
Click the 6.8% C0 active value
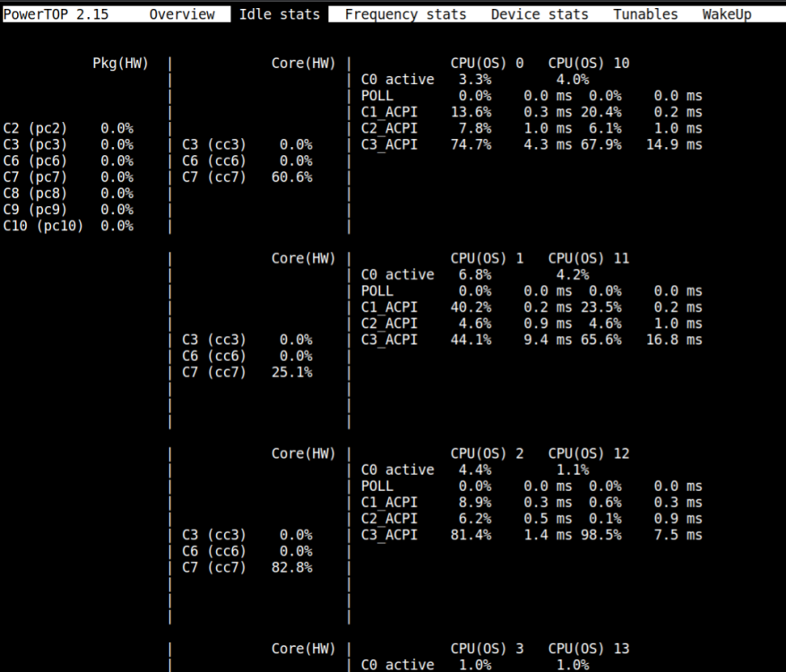pos(475,274)
